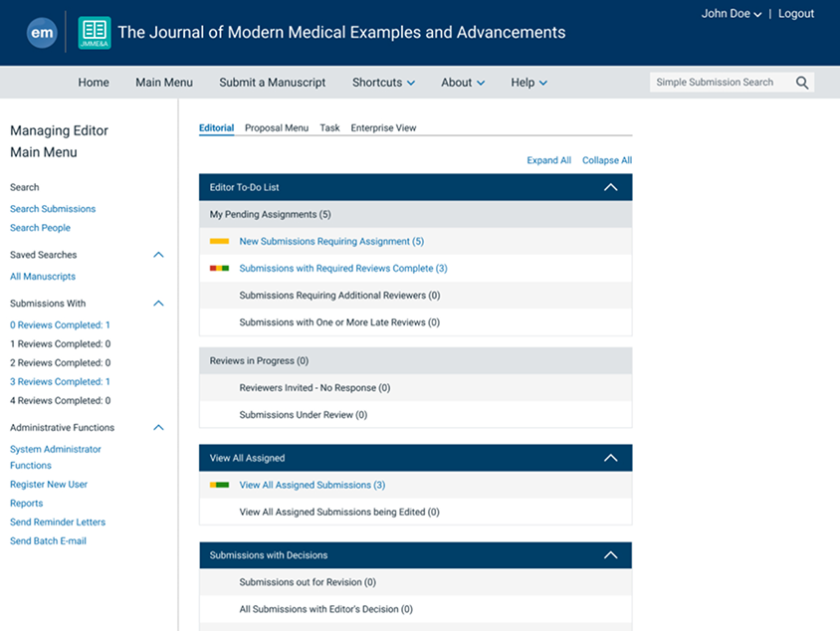Collapse the View All Assigned section

611,458
